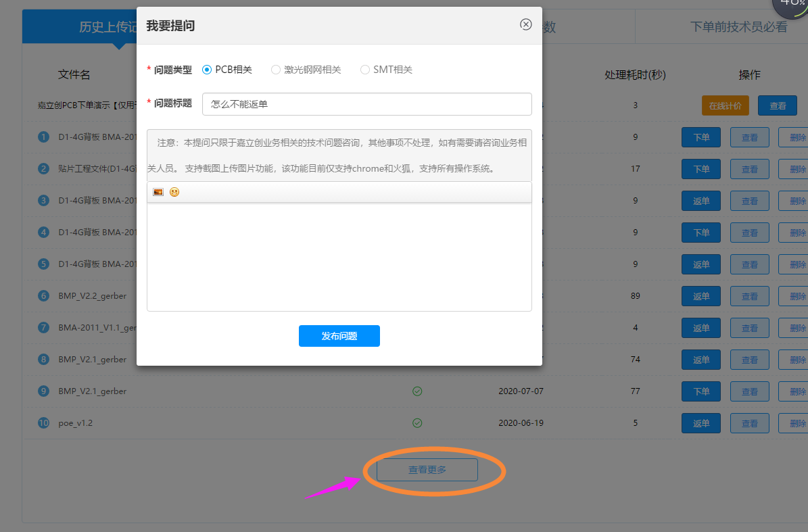Click 返单 for row 3
Viewport: 808px width, 532px height.
(700, 201)
